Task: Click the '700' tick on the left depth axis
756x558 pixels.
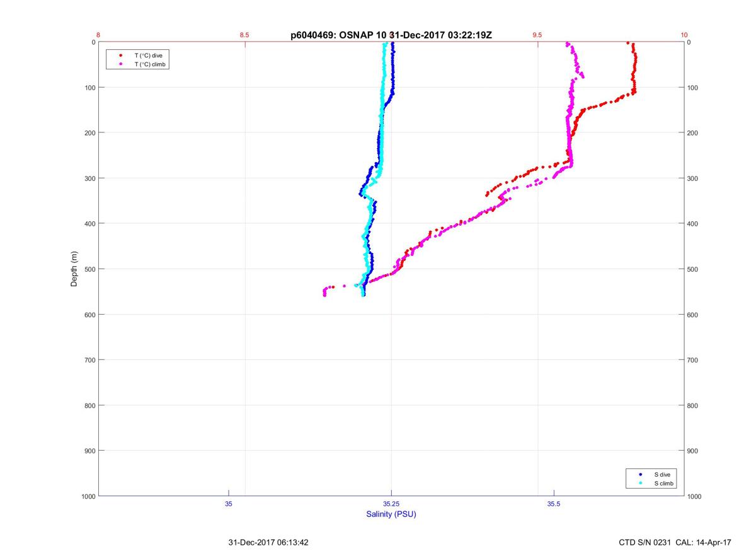Action: click(x=89, y=360)
